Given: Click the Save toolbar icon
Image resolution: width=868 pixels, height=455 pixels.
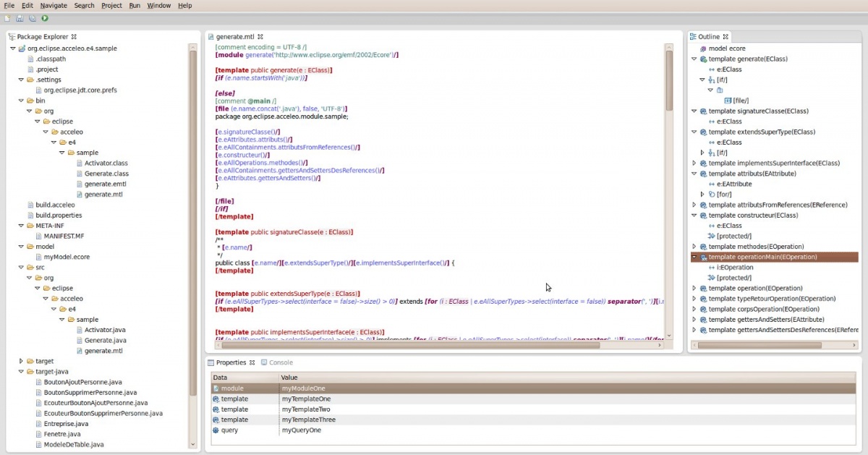Looking at the screenshot, I should pos(20,18).
